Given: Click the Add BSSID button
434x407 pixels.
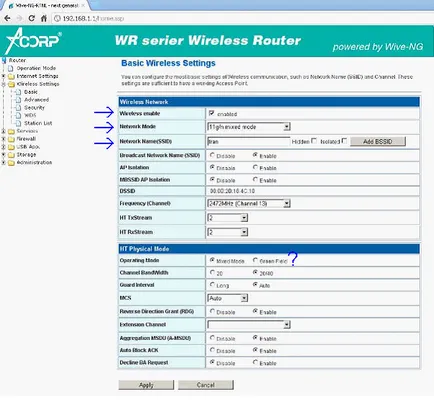Looking at the screenshot, I should 377,142.
